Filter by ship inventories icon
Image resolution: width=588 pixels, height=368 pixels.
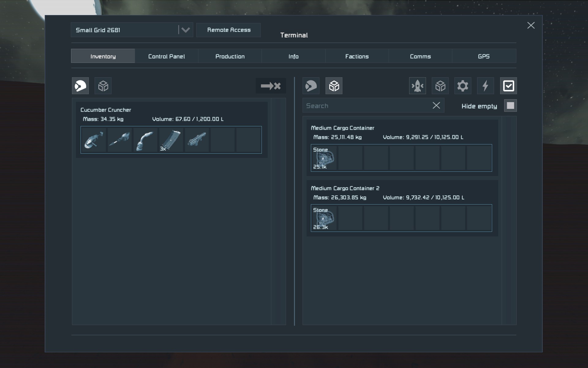coord(417,86)
